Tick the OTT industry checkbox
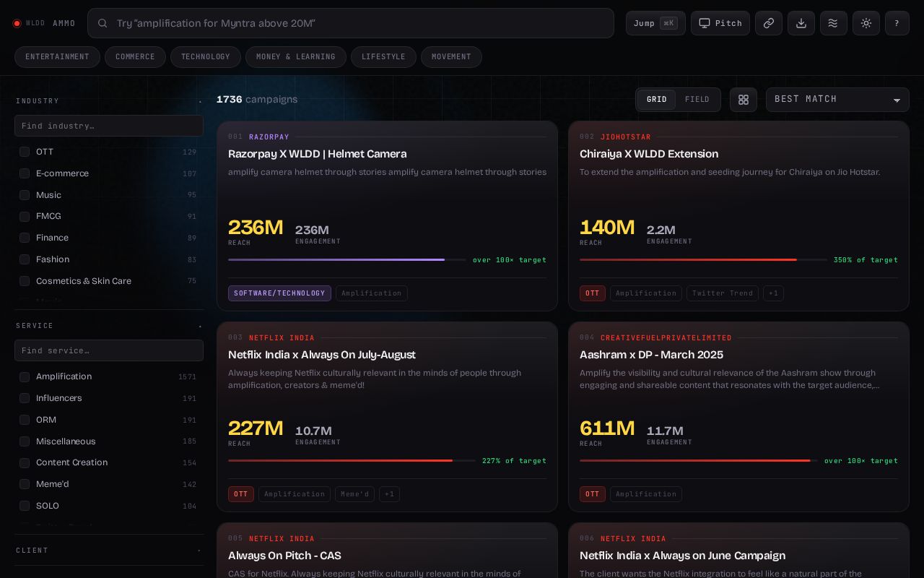 [x=25, y=152]
